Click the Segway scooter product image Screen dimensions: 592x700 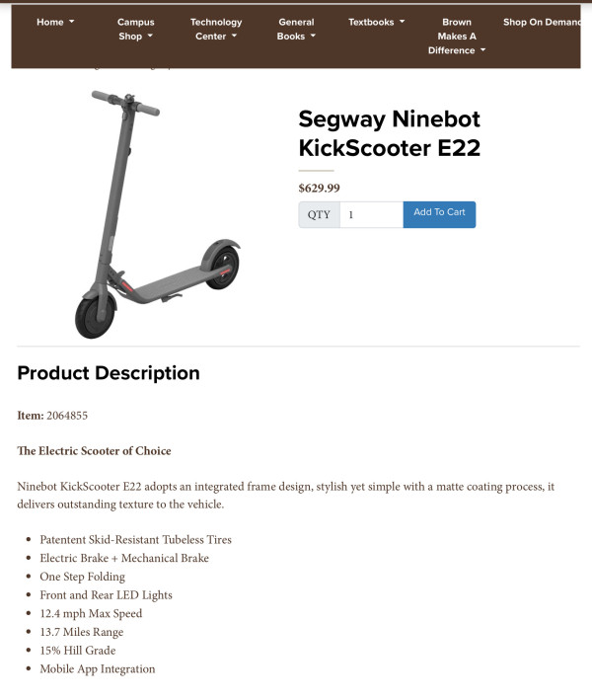point(157,214)
